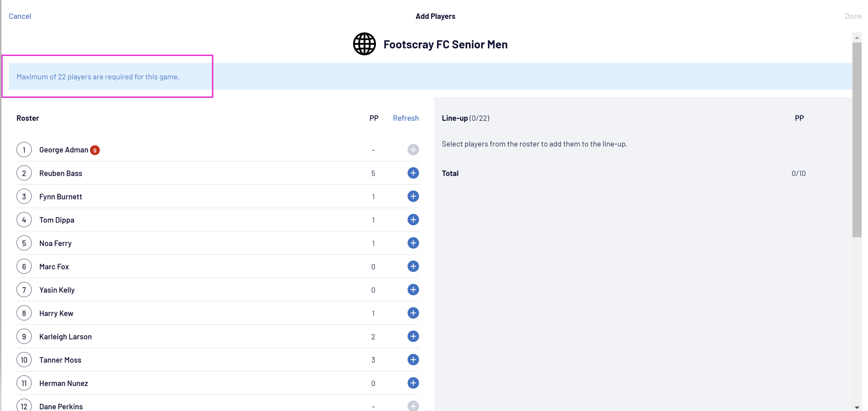868x411 pixels.
Task: Add Herman Nunez to line-up
Action: coord(413,383)
